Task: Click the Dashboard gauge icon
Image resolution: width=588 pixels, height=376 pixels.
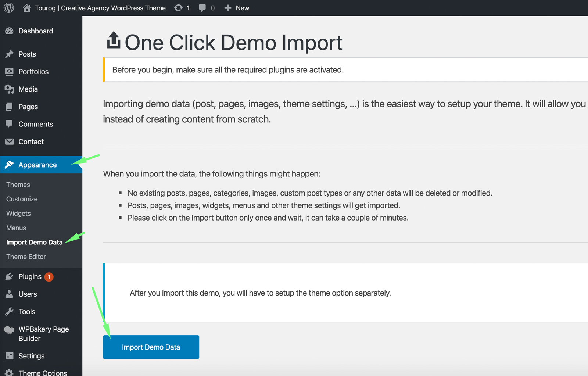Action: click(x=10, y=31)
